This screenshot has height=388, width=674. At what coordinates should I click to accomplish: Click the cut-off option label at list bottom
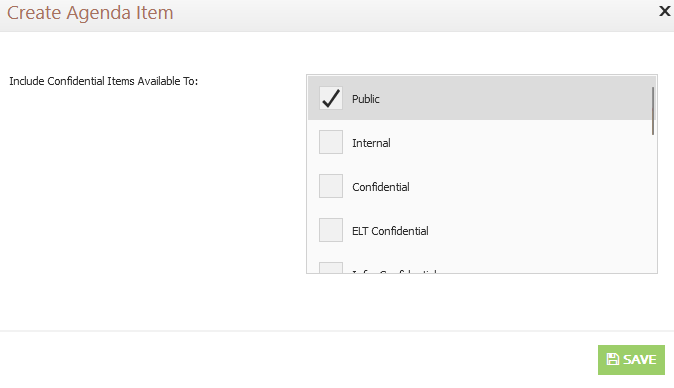[x=394, y=271]
